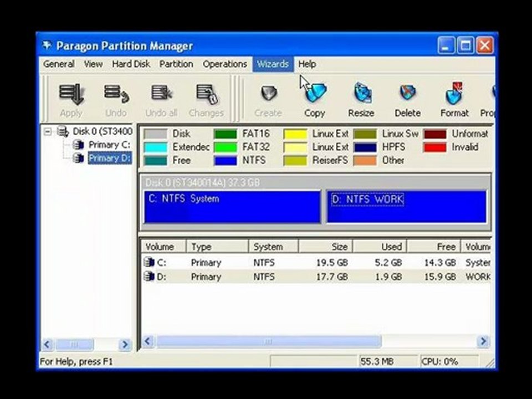
Task: Select Primary D: in the tree
Action: pos(110,158)
